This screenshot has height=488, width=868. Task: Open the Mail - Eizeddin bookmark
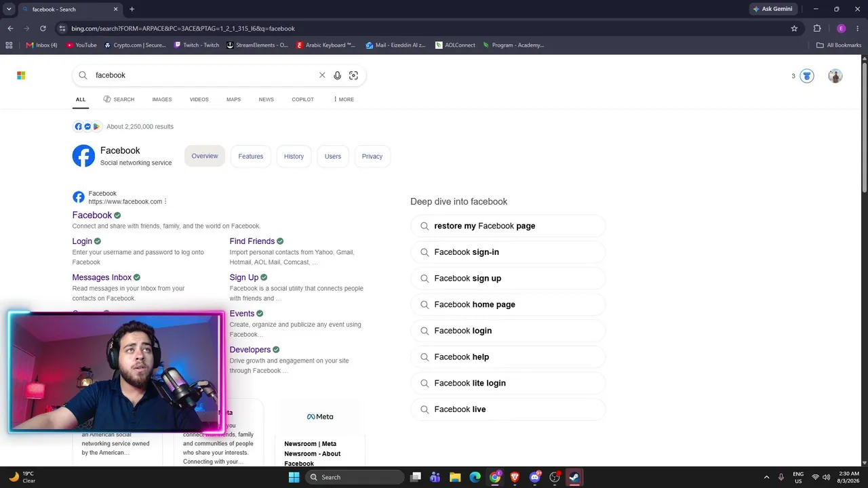point(395,45)
